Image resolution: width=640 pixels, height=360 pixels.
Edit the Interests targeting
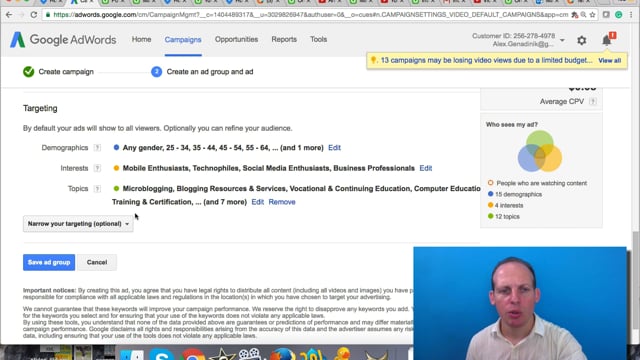tap(426, 168)
